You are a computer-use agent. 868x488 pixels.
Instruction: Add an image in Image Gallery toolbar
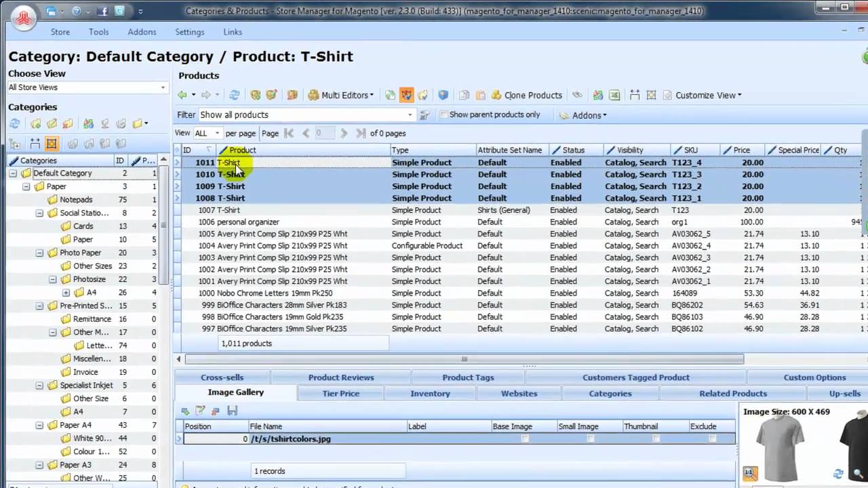(185, 411)
